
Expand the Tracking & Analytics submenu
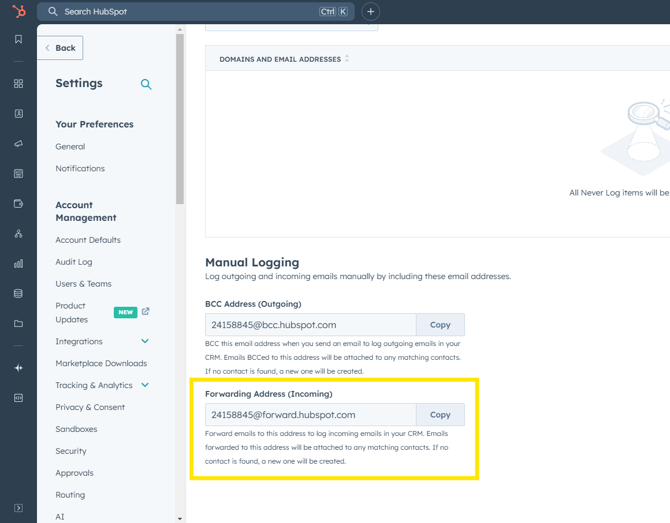coord(145,385)
